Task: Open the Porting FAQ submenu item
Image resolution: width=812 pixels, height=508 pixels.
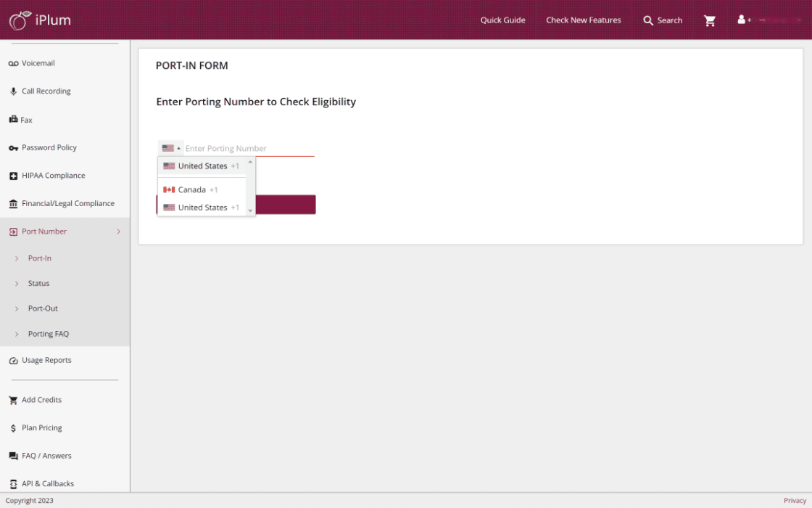Action: (x=49, y=334)
